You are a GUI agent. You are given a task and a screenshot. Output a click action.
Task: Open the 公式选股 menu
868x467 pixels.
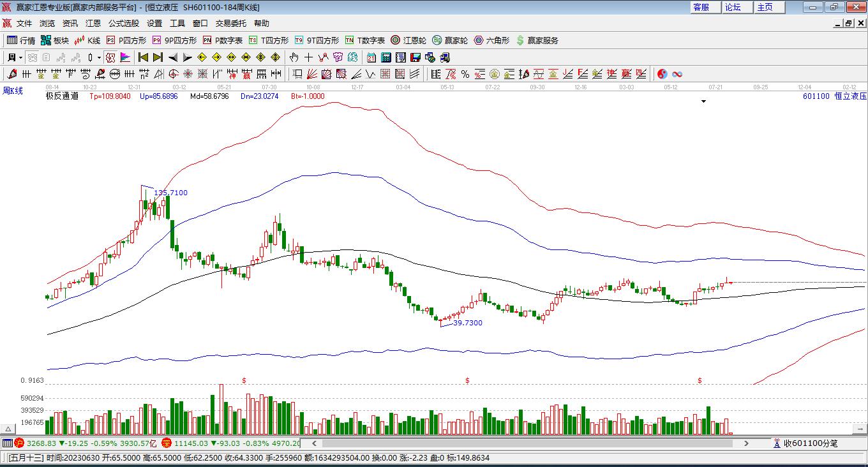(x=123, y=23)
